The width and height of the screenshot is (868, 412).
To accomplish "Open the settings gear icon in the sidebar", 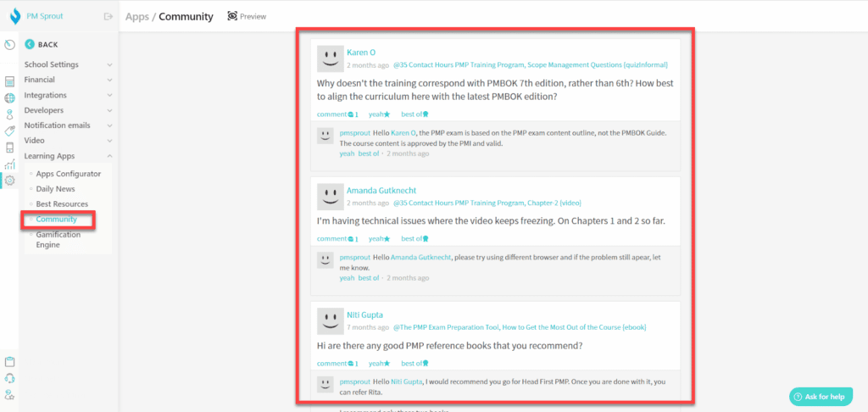I will click(9, 181).
